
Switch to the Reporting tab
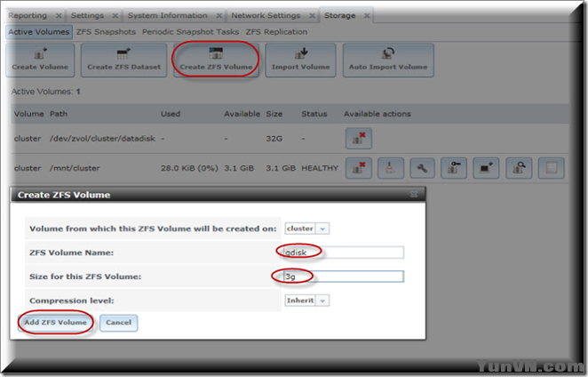pyautogui.click(x=28, y=15)
